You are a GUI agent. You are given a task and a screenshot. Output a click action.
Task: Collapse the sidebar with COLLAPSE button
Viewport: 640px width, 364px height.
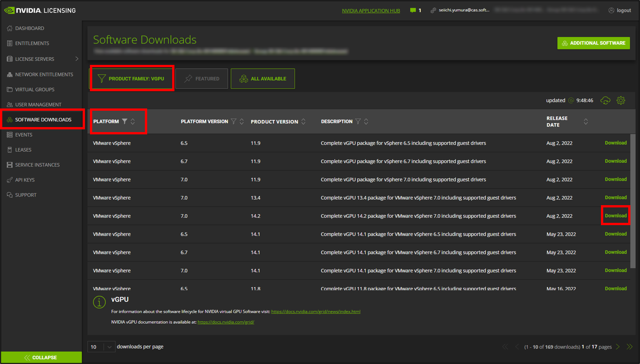point(41,358)
